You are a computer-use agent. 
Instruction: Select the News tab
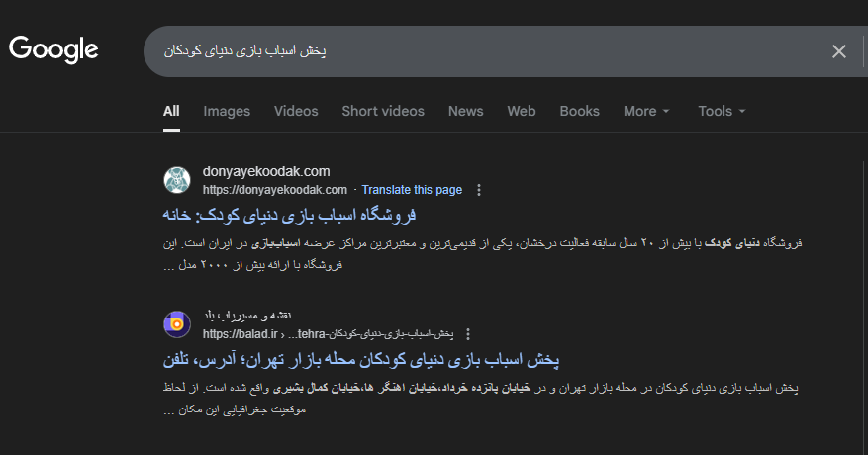[465, 111]
